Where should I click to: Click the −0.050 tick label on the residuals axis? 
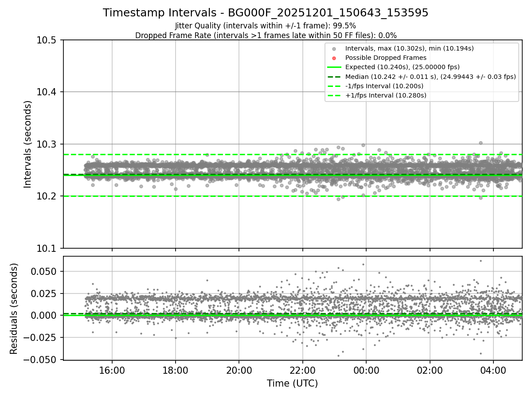point(41,360)
